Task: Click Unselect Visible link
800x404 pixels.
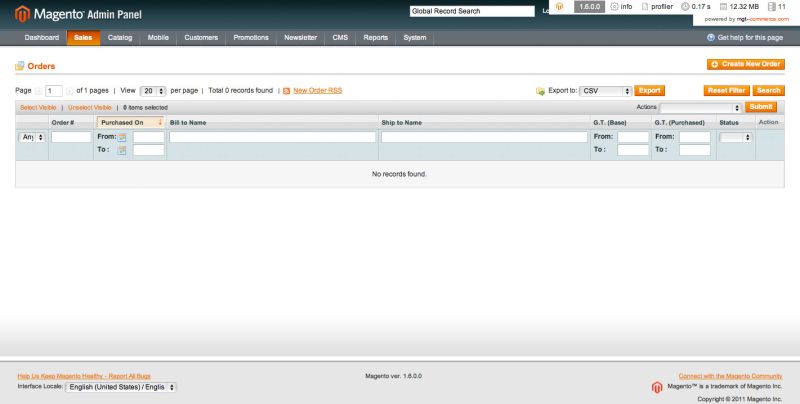Action: tap(90, 108)
